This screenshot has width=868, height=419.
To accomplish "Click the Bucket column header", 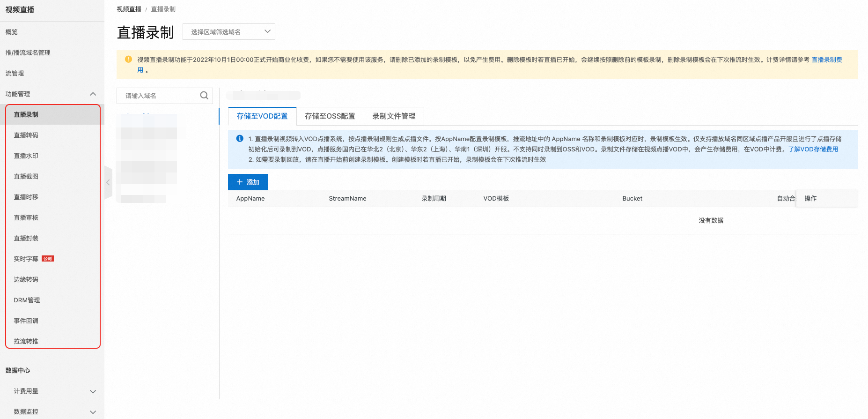I will [x=632, y=198].
